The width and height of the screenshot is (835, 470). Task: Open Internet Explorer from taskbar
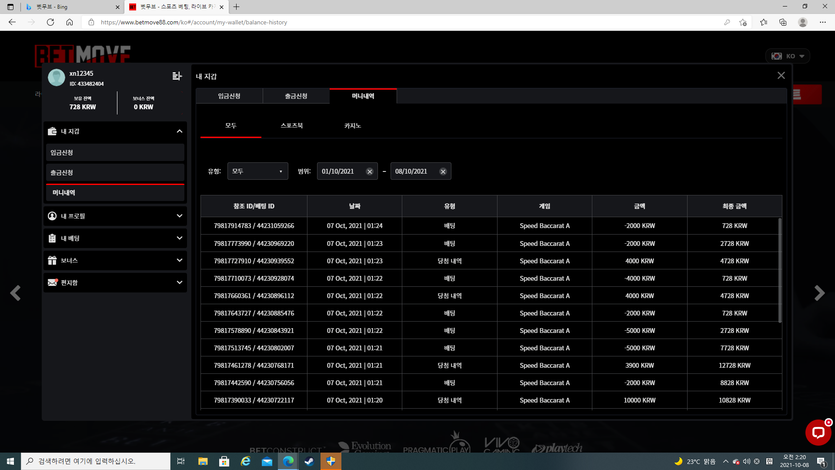245,461
